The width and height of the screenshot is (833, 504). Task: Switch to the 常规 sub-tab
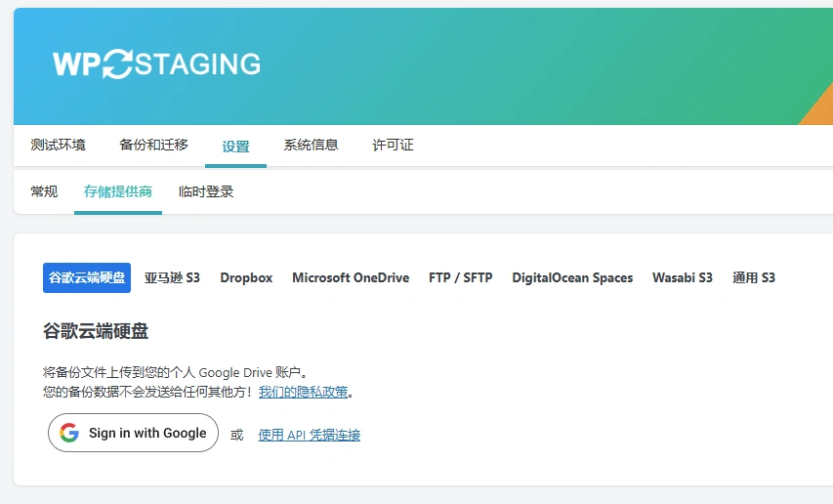pyautogui.click(x=44, y=191)
